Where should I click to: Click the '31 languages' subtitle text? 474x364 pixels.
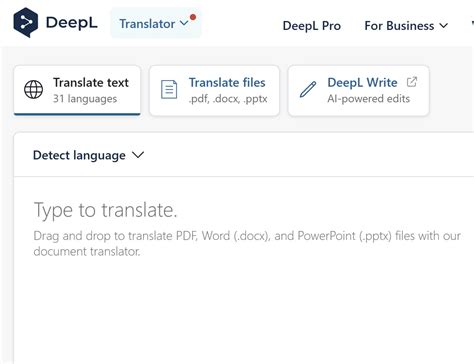(85, 99)
